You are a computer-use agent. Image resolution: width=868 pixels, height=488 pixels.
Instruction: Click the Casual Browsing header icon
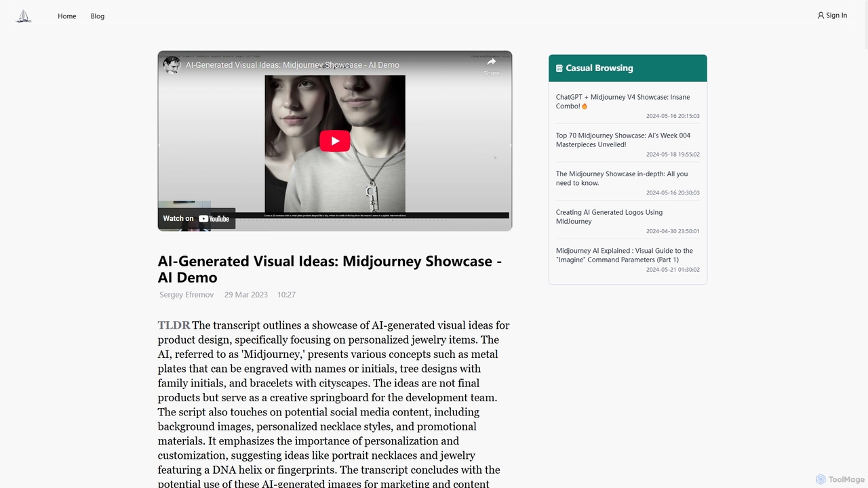coord(559,68)
